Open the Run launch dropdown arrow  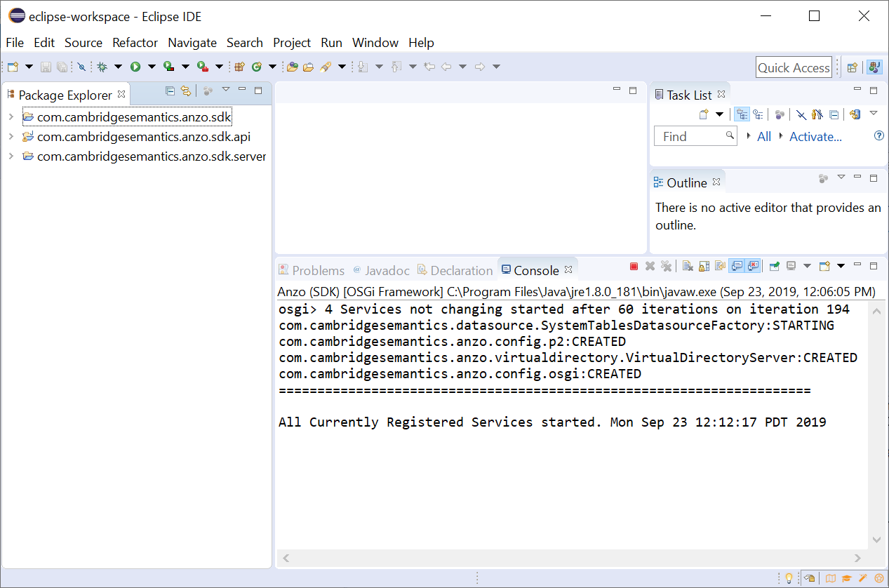coord(152,67)
